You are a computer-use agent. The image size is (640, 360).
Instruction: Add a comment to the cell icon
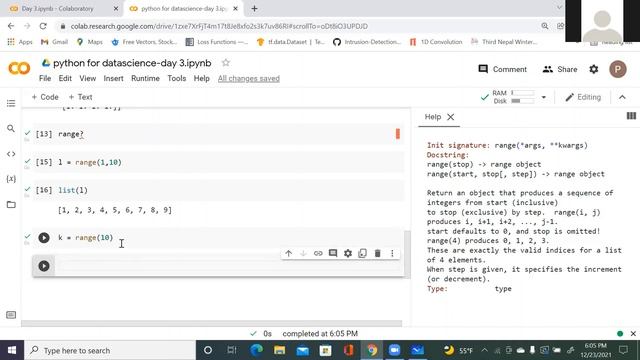(x=333, y=253)
